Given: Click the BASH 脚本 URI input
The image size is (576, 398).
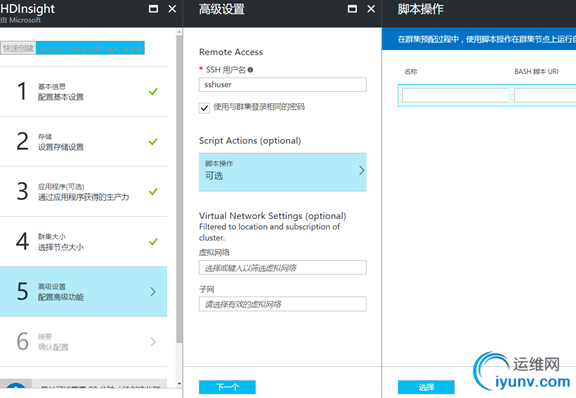Looking at the screenshot, I should [x=545, y=96].
